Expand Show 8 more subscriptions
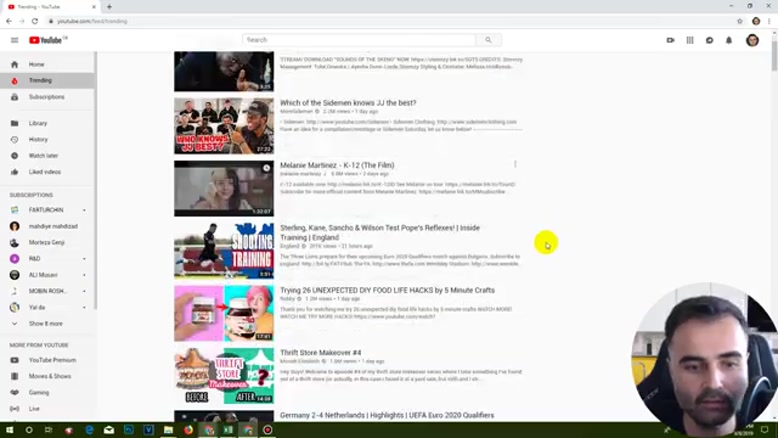 pos(47,323)
